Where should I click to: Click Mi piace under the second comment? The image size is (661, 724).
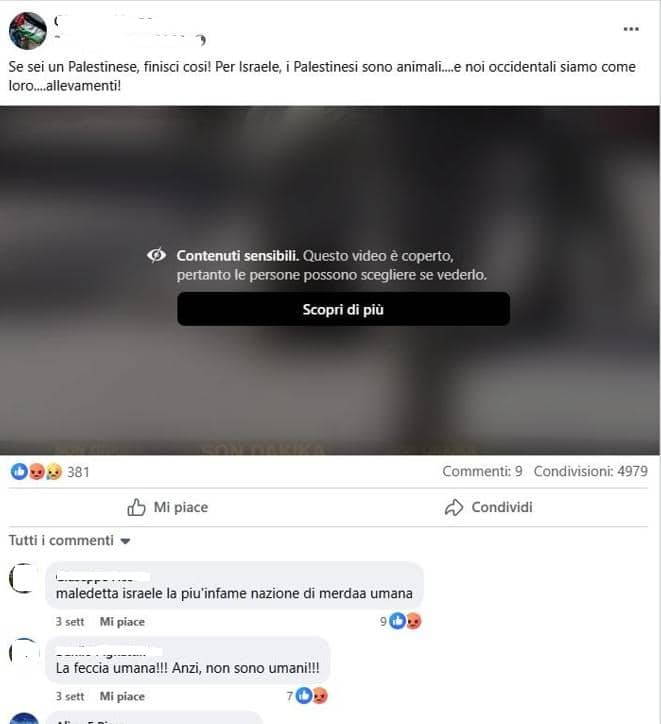pyautogui.click(x=122, y=696)
